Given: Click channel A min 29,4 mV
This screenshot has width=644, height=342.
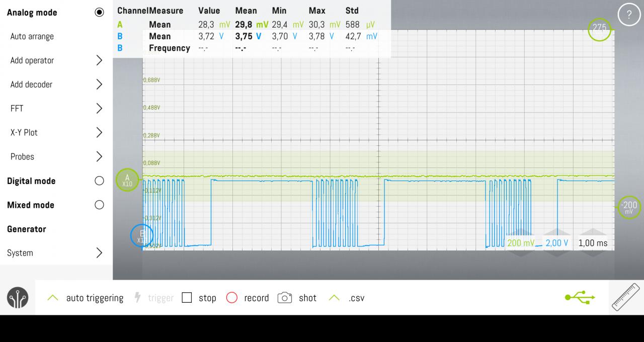Looking at the screenshot, I should (288, 24).
